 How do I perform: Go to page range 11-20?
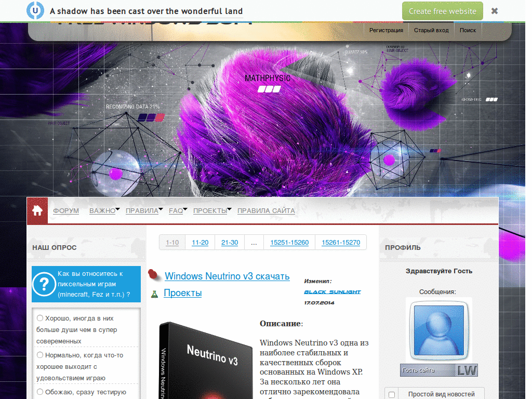tap(200, 243)
